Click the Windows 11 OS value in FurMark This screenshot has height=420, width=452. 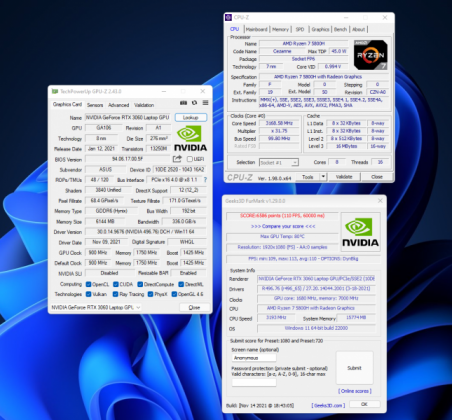click(x=316, y=328)
